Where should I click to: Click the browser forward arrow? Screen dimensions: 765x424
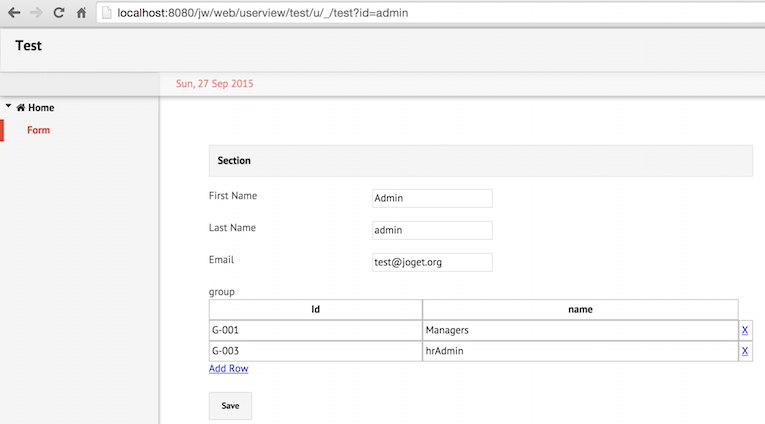(x=36, y=13)
